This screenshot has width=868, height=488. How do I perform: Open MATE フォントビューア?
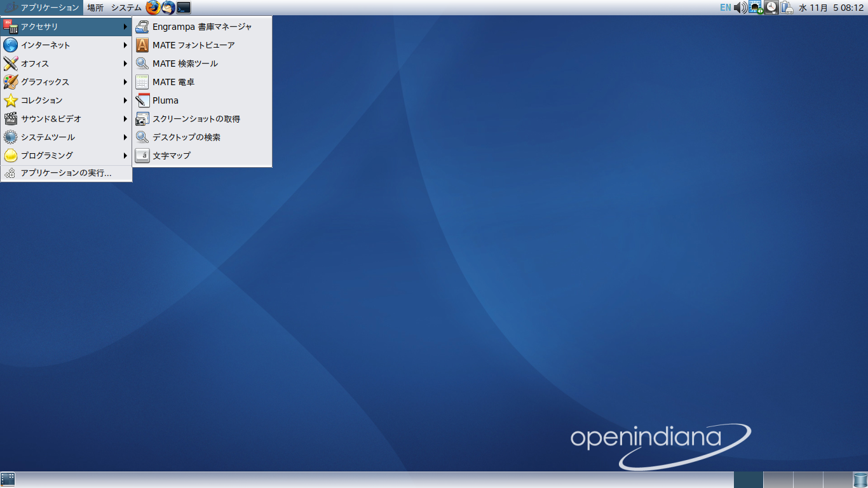pyautogui.click(x=202, y=45)
